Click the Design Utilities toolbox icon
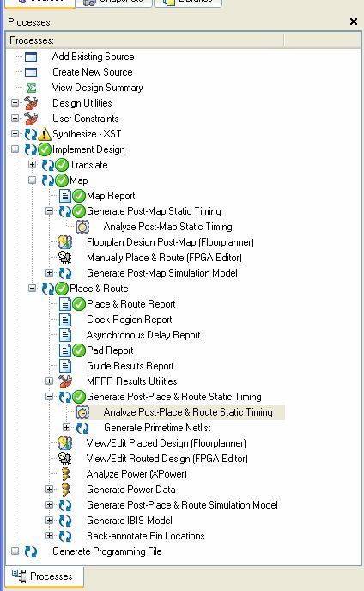 click(31, 103)
